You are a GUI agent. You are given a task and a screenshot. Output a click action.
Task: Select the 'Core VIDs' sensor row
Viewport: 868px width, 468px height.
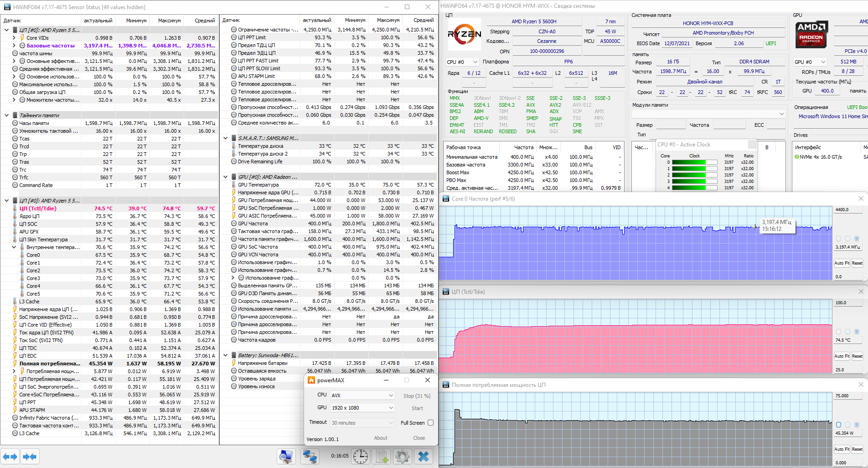[x=109, y=38]
